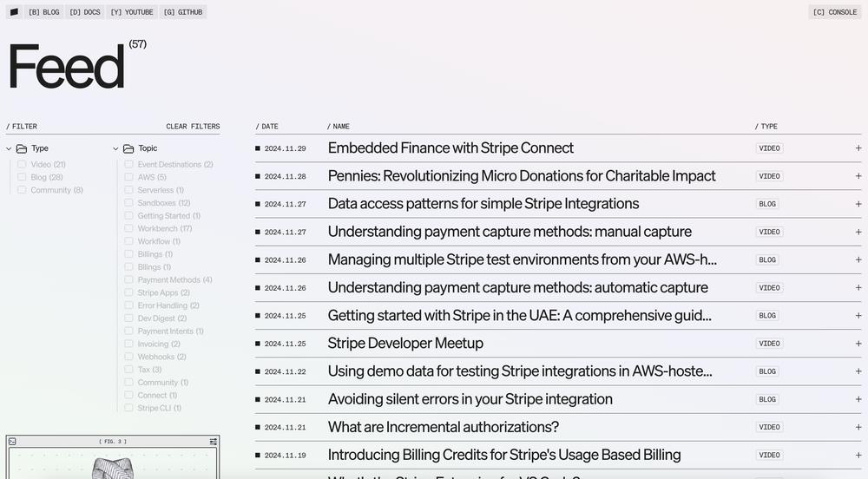Click the 2024.11.19 date cell

pyautogui.click(x=285, y=456)
